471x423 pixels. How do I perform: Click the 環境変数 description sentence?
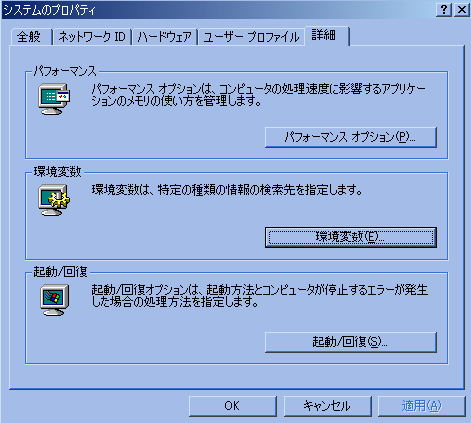[x=227, y=190]
